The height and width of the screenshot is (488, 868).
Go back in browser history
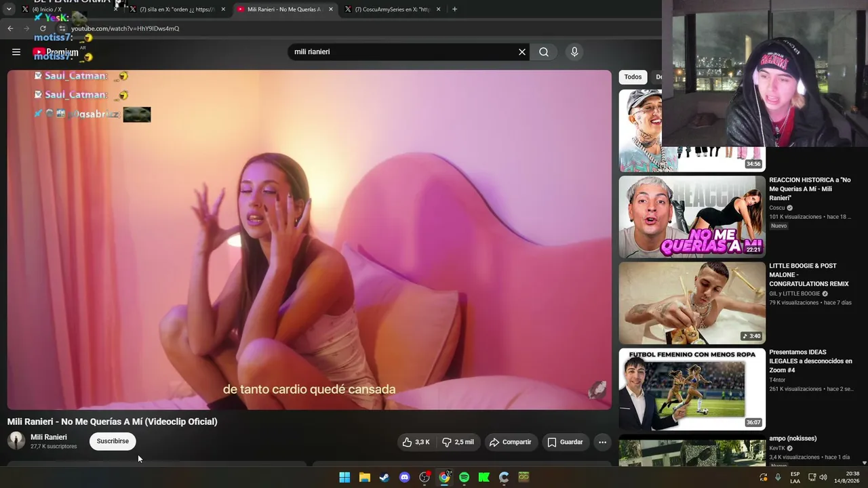click(10, 28)
